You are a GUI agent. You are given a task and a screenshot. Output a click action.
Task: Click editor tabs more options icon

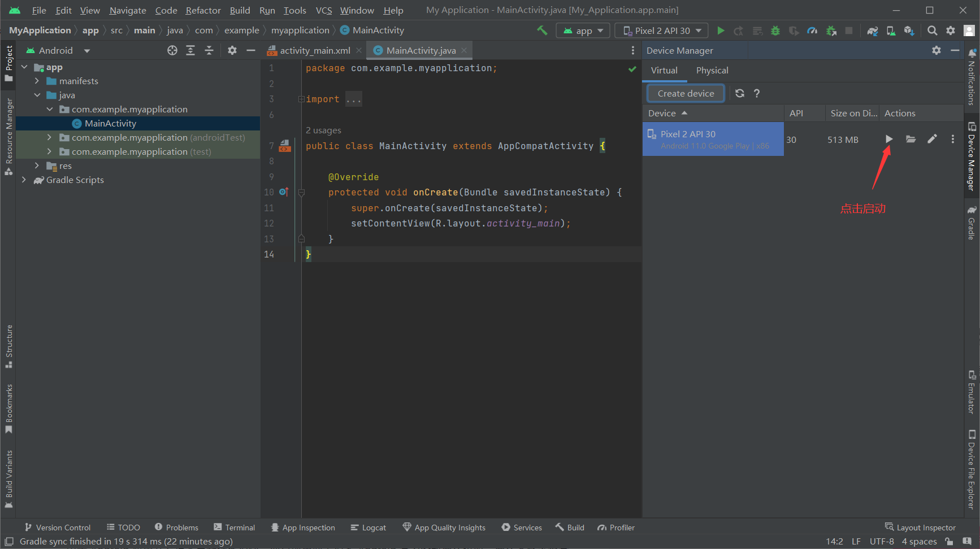click(x=632, y=50)
